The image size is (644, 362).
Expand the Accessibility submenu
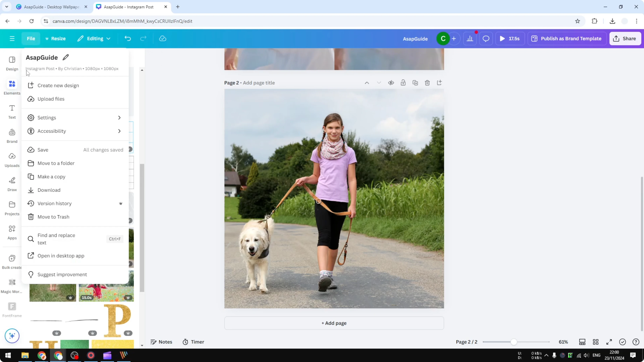tap(75, 131)
